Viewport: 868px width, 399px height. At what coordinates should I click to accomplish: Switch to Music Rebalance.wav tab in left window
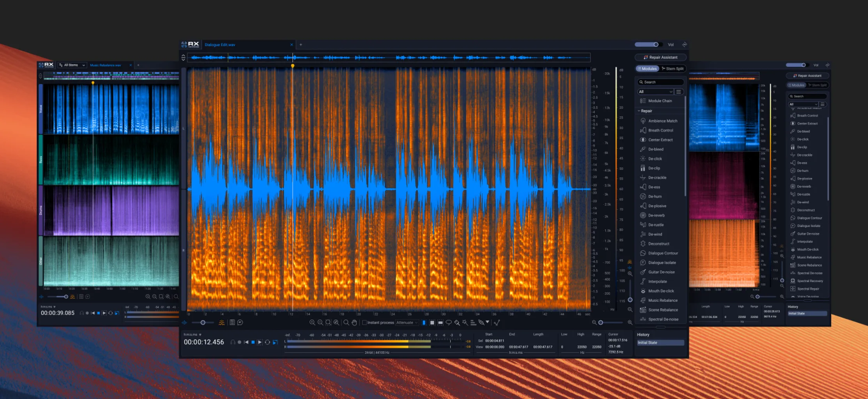click(x=105, y=65)
